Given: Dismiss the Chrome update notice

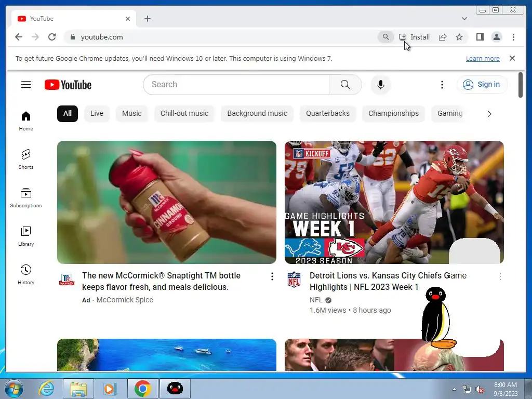Looking at the screenshot, I should [512, 58].
